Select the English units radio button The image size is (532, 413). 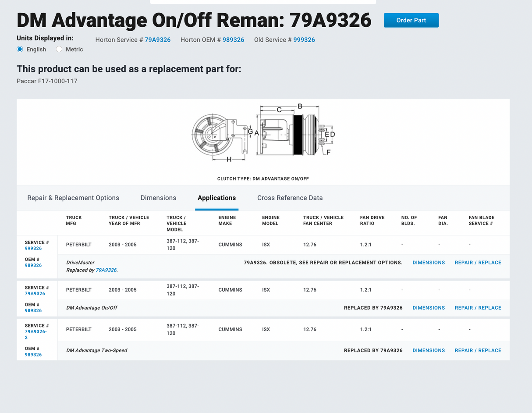click(19, 49)
